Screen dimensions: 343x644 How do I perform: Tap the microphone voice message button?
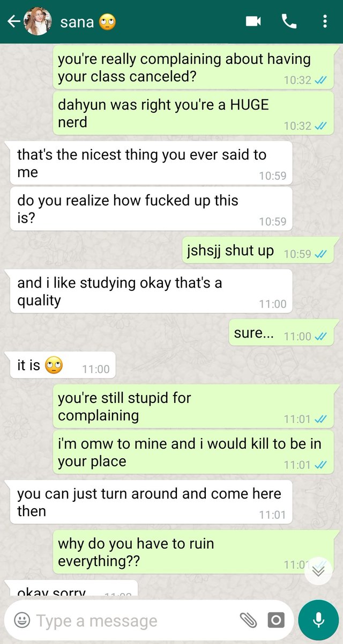318,620
